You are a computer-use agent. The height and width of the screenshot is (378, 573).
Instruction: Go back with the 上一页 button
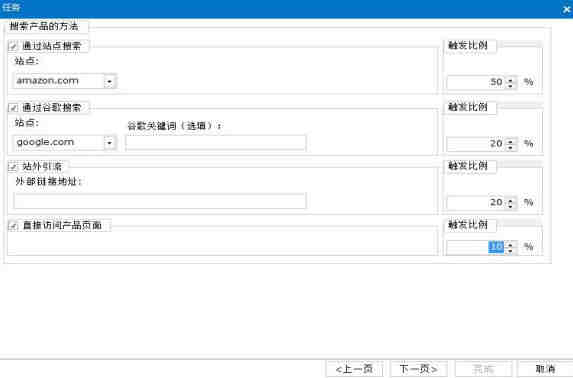[x=354, y=369]
